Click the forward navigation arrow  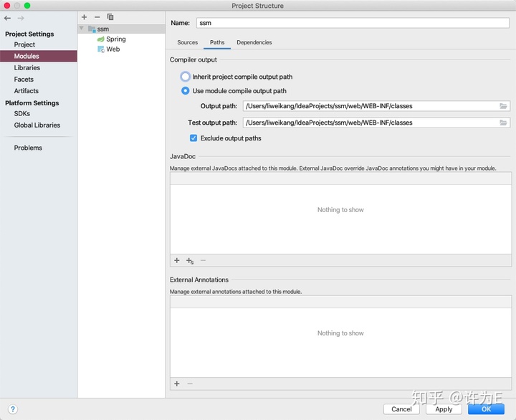(x=21, y=18)
